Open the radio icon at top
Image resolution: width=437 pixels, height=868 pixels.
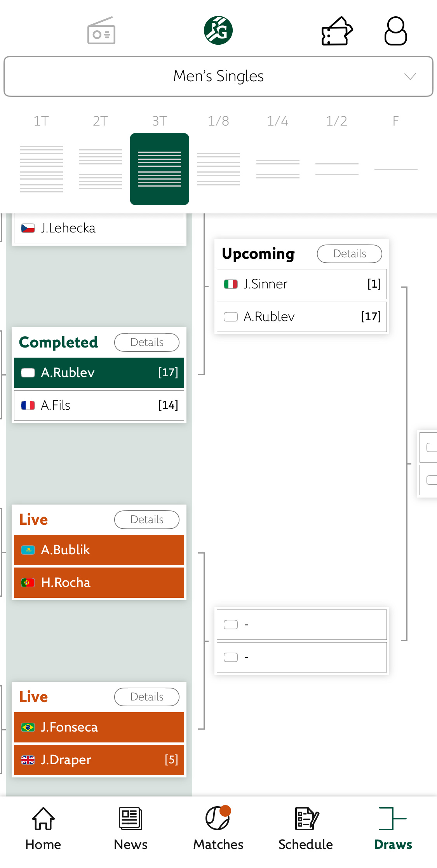[x=101, y=31]
